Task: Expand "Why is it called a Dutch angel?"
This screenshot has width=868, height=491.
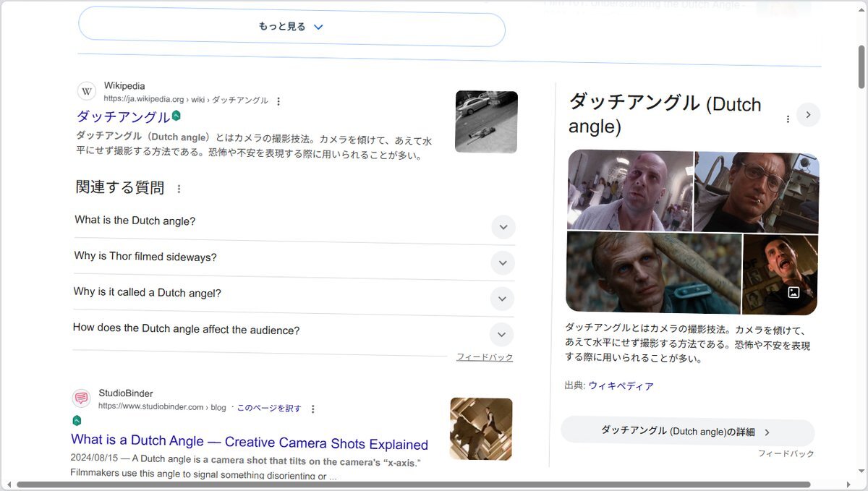Action: (x=502, y=299)
